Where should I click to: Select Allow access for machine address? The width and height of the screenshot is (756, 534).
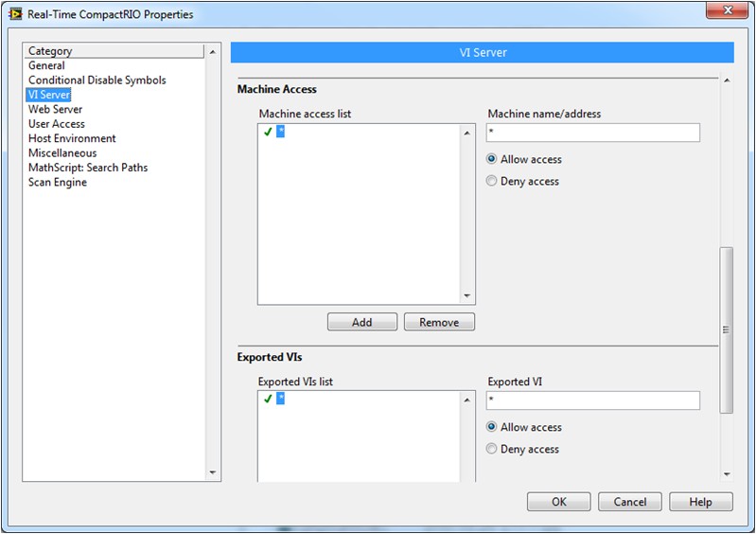point(492,159)
